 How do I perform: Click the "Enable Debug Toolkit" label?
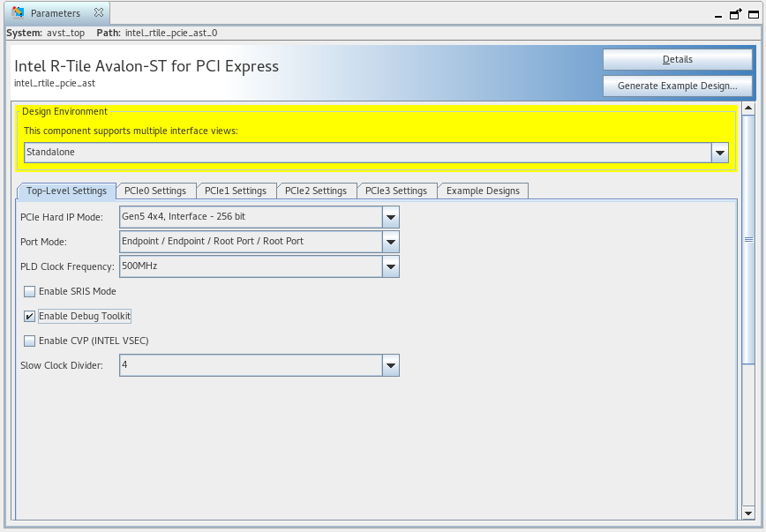85,317
